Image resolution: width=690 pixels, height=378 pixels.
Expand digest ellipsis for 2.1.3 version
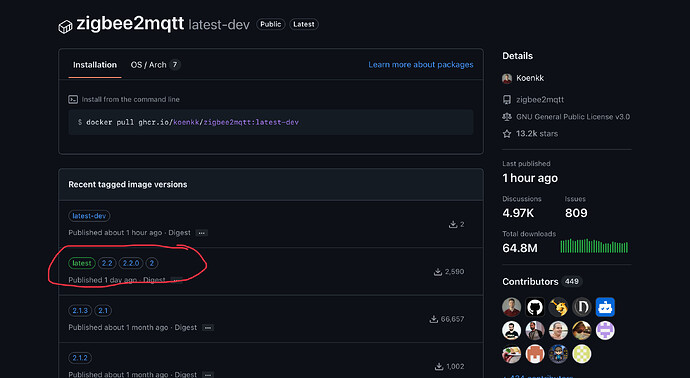tap(208, 328)
